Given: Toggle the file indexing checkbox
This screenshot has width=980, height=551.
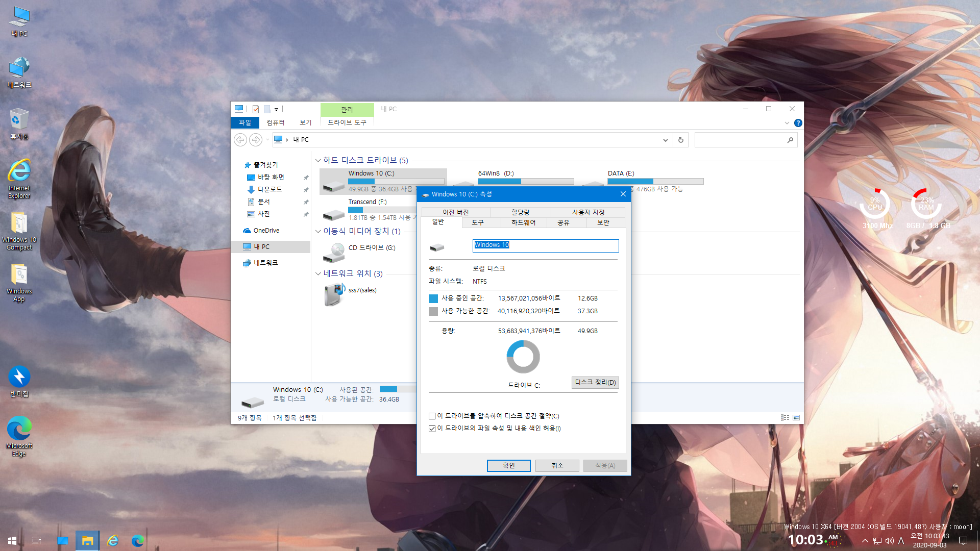Looking at the screenshot, I should click(432, 429).
